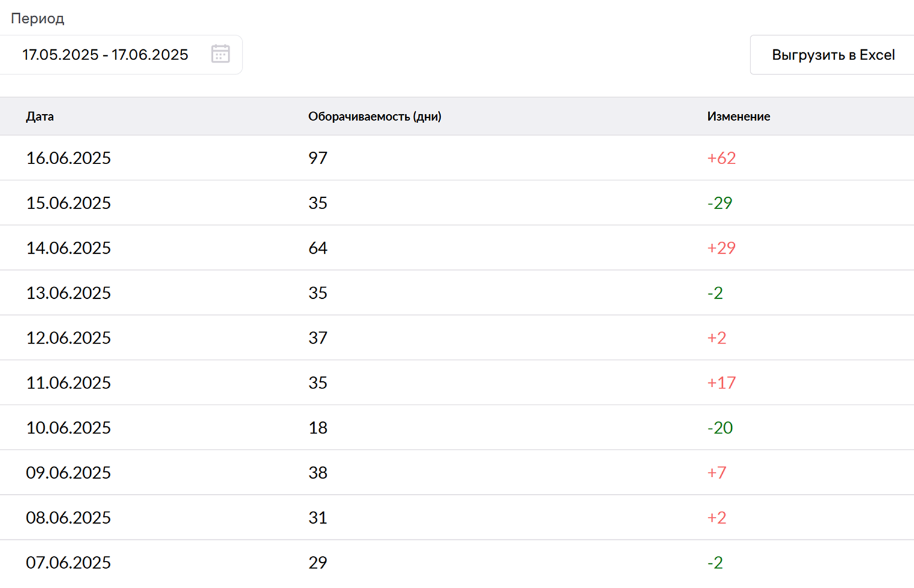Viewport: 914px width, 588px height.
Task: Select the 15.06.2025 row date
Action: pyautogui.click(x=69, y=203)
